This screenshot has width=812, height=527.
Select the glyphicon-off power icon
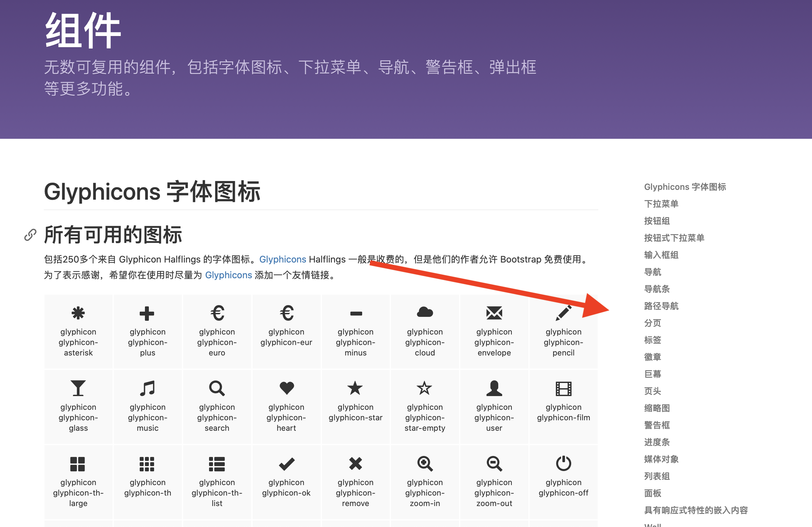[563, 463]
